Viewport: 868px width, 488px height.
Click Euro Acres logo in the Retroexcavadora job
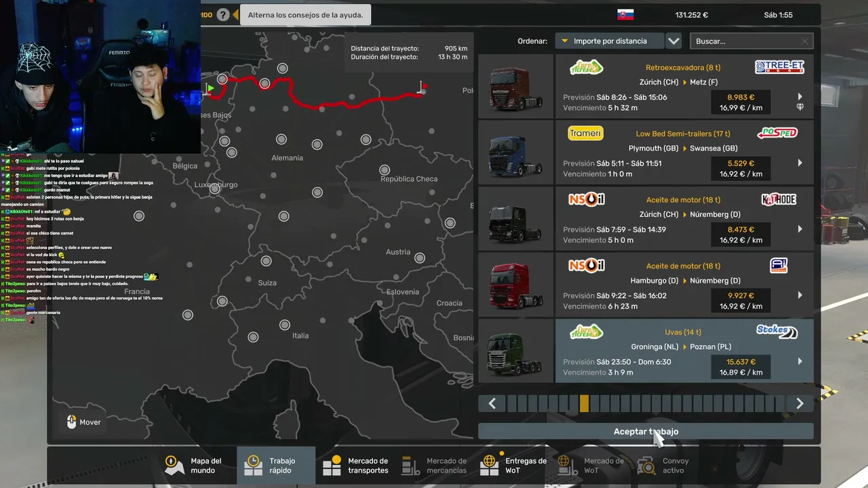586,67
